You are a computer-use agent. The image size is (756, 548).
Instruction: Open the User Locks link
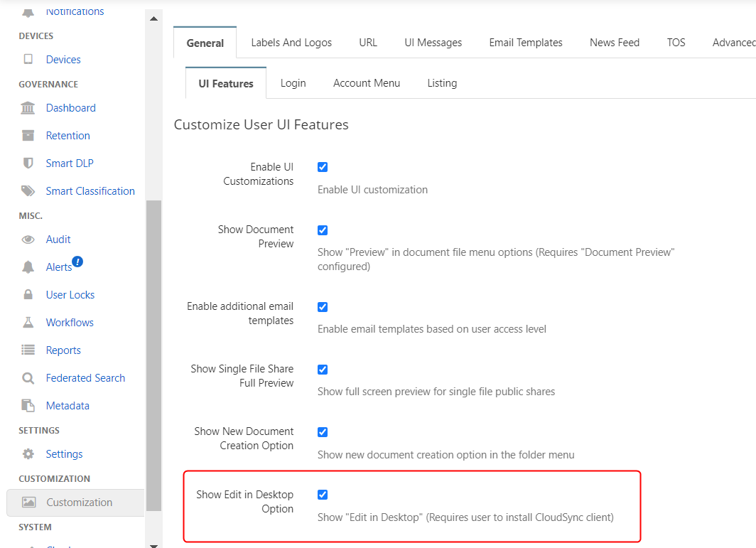70,295
